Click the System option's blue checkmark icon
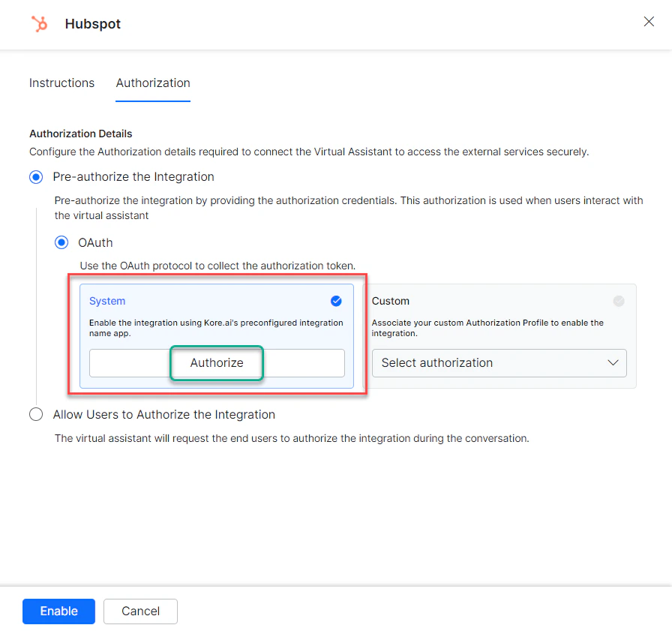672x631 pixels. coord(336,301)
